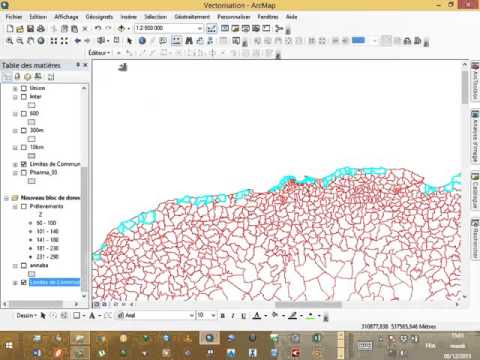Click the Undo arrow icon
480x360 pixels.
tap(98, 29)
